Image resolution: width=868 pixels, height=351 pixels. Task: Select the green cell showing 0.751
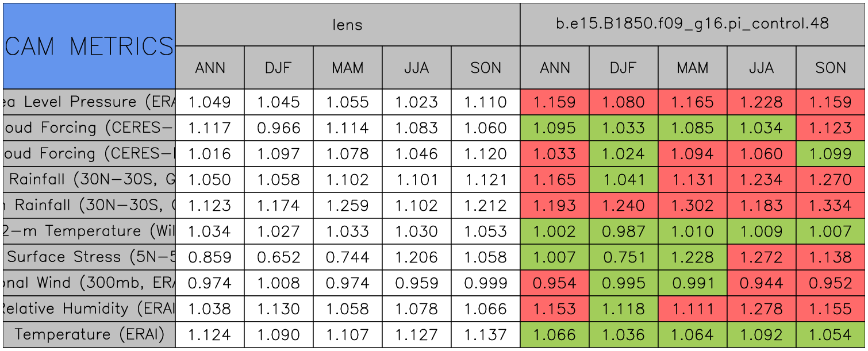click(624, 257)
